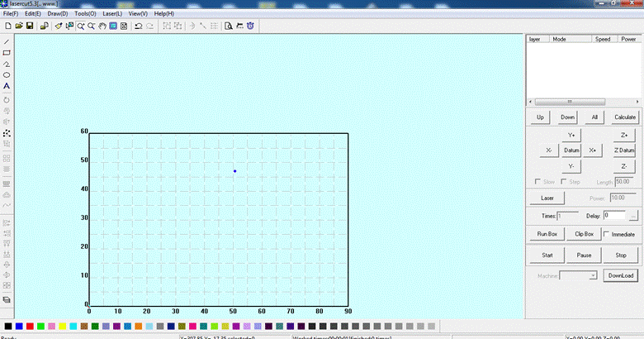Open the Laser(L) menu

click(x=112, y=13)
